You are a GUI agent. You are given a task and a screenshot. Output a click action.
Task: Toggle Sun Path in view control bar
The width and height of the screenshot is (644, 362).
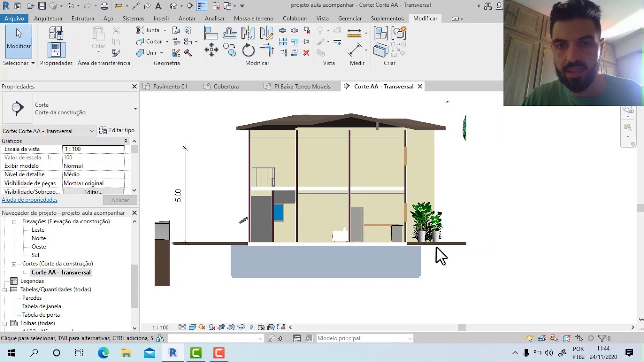tap(202, 327)
